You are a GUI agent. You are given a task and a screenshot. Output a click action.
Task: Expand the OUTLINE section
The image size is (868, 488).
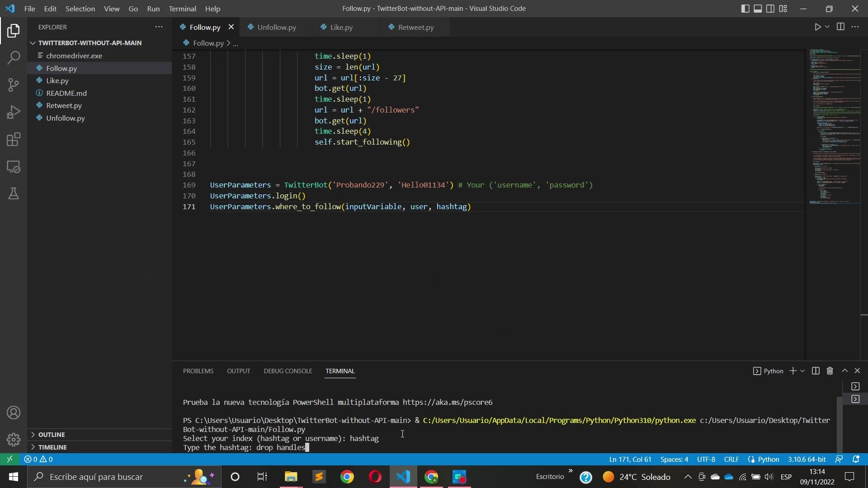point(52,435)
